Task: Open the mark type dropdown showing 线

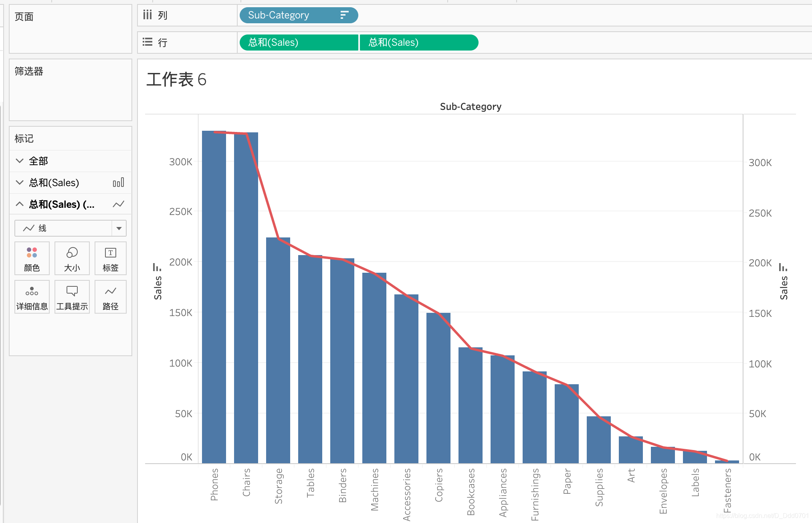Action: [71, 228]
